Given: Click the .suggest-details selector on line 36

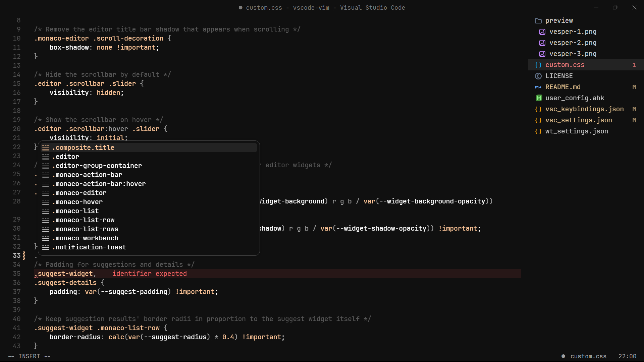Looking at the screenshot, I should click(65, 283).
